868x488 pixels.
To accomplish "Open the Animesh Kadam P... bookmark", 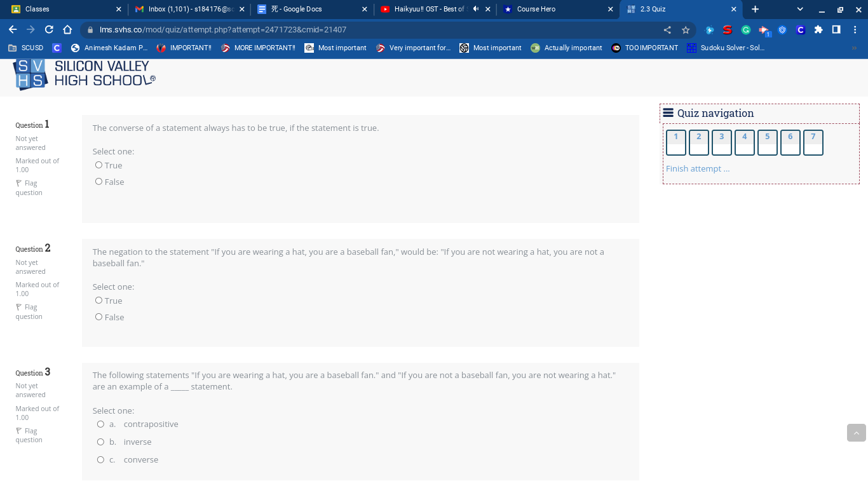I will pyautogui.click(x=109, y=48).
